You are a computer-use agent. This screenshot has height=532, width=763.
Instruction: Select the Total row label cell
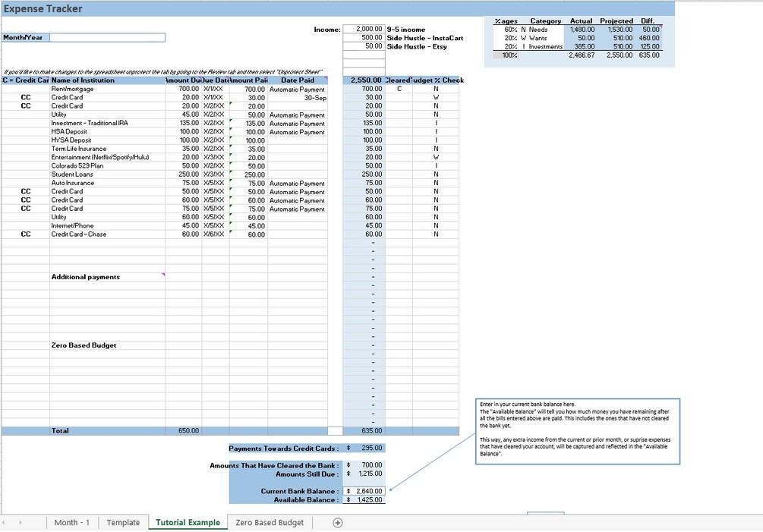click(107, 431)
